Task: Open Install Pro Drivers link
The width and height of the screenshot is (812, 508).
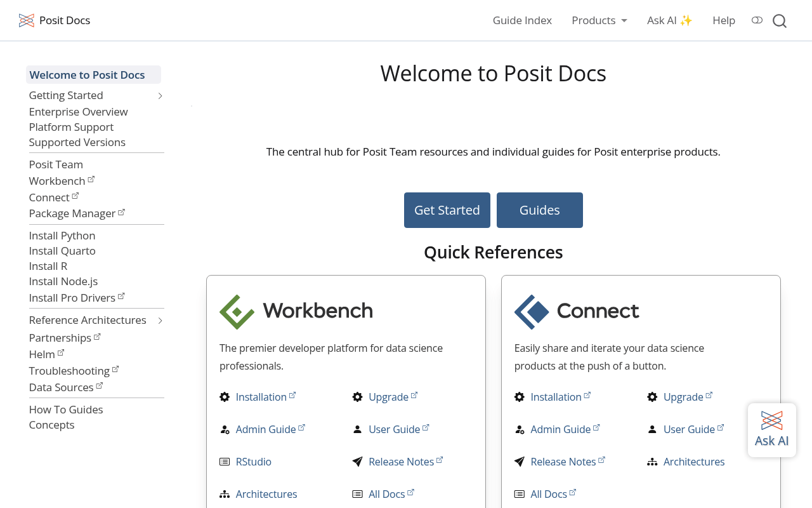Action: pyautogui.click(x=77, y=298)
